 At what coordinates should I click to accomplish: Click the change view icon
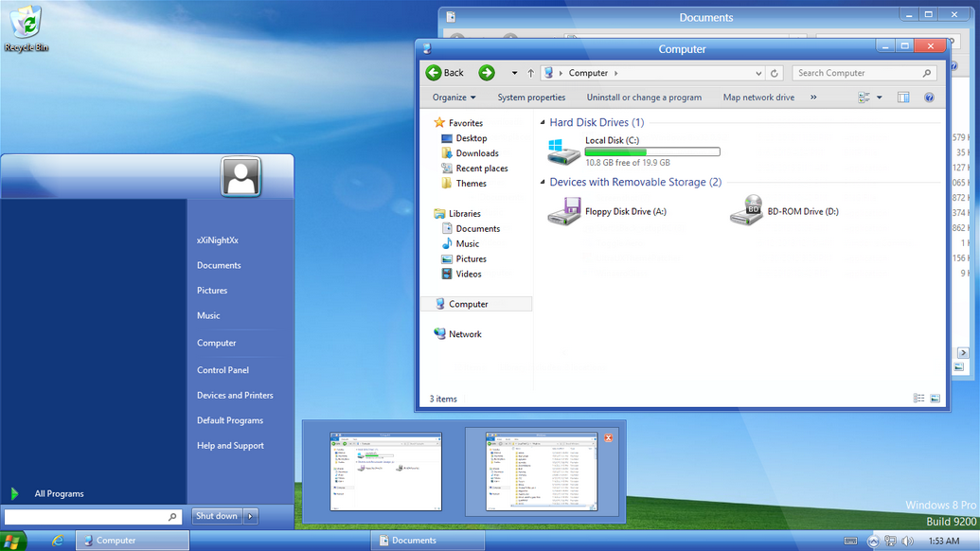coord(864,98)
